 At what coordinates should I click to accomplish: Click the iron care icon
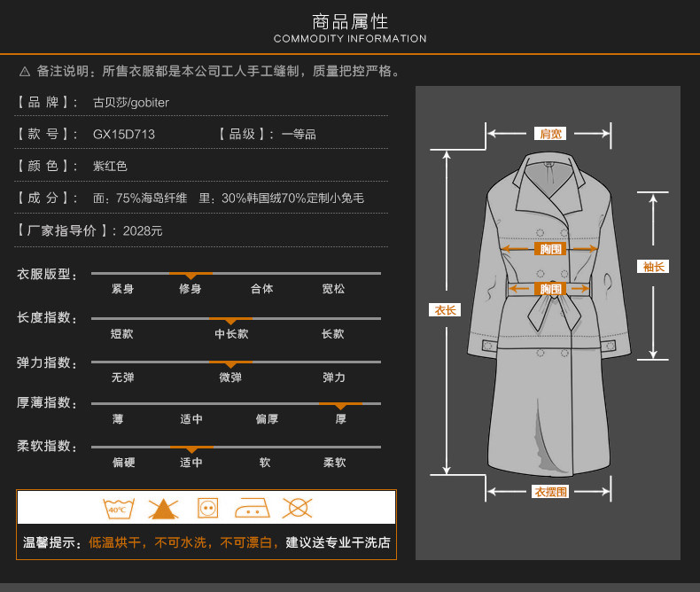pos(252,508)
